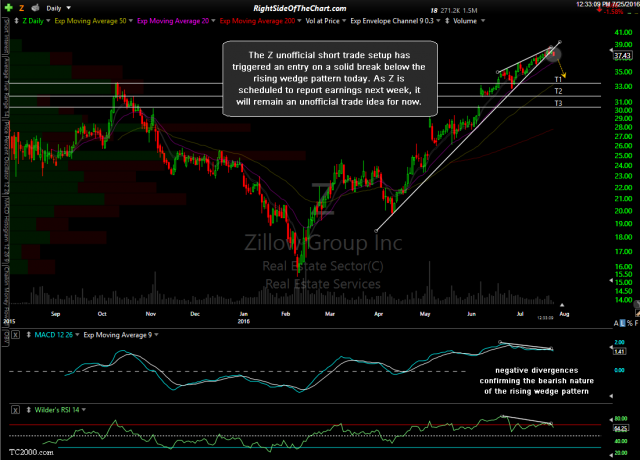The height and width of the screenshot is (460, 640).
Task: Click the Jun label on the time axis
Action: 471,314
